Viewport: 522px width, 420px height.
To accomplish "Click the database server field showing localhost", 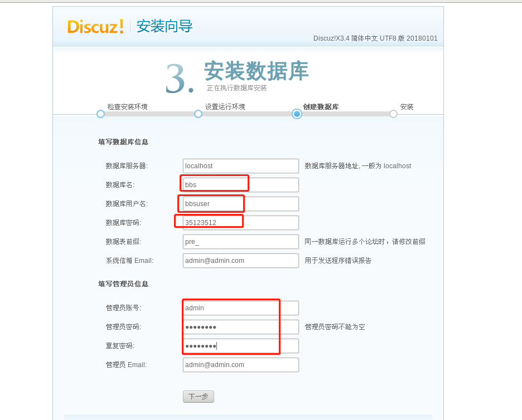I will (x=240, y=165).
